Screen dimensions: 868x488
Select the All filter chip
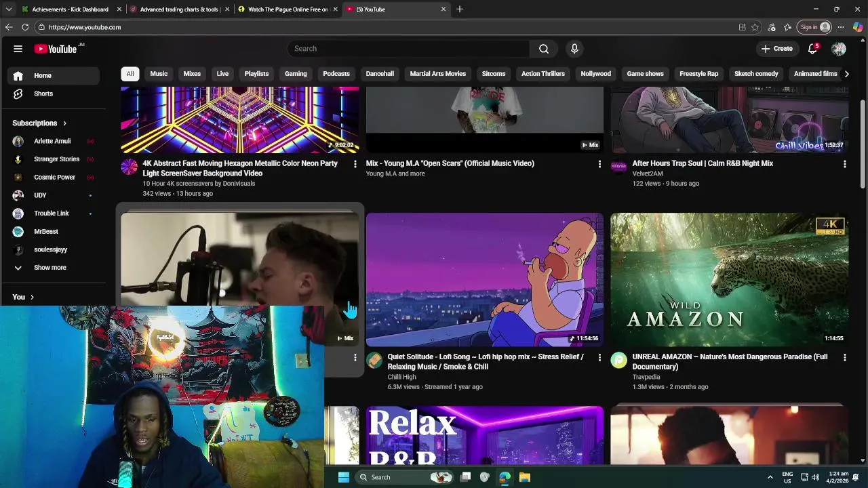(x=130, y=74)
